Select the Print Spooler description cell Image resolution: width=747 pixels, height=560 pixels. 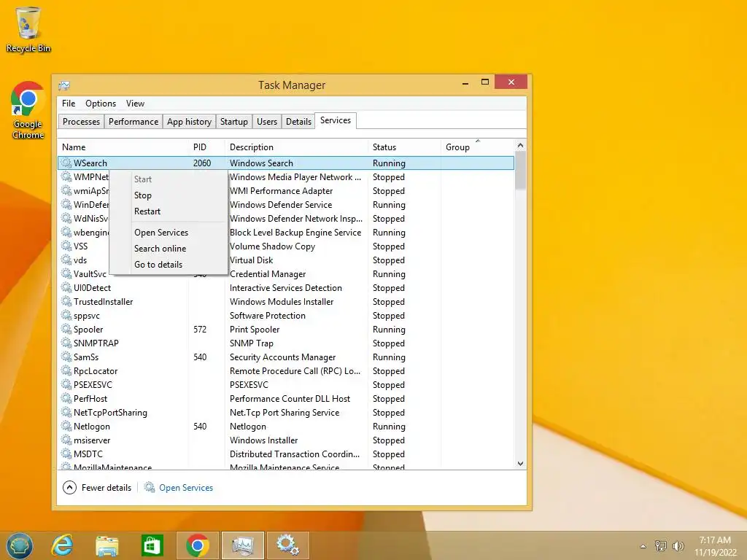(255, 330)
